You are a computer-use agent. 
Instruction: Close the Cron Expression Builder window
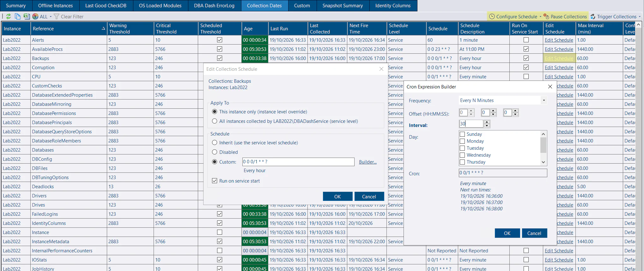(550, 87)
